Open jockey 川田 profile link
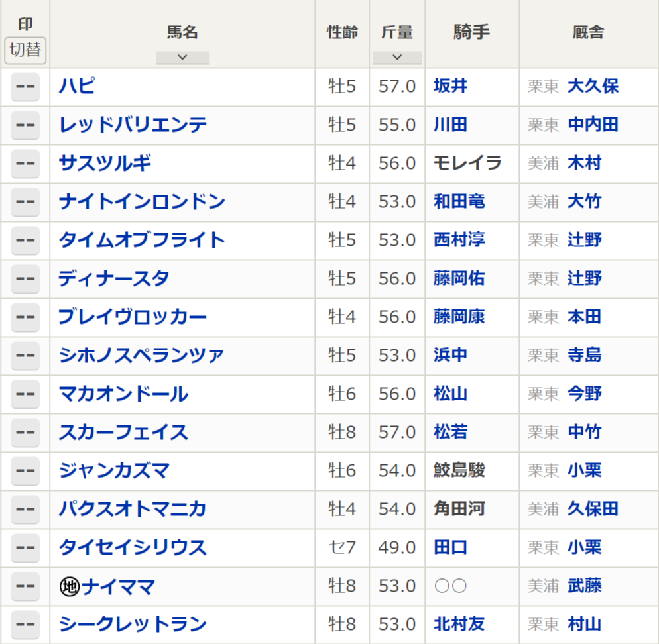This screenshot has height=644, width=659. pyautogui.click(x=450, y=125)
